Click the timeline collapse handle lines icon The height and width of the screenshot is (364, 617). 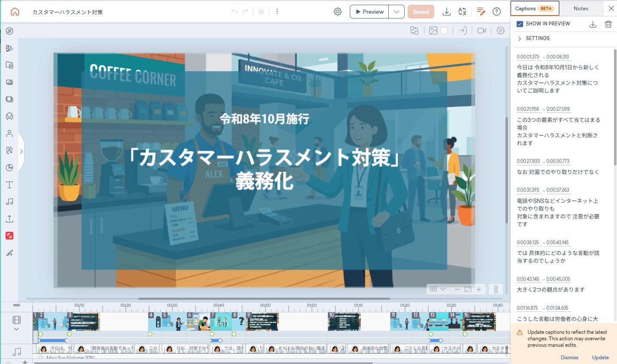tap(16, 305)
